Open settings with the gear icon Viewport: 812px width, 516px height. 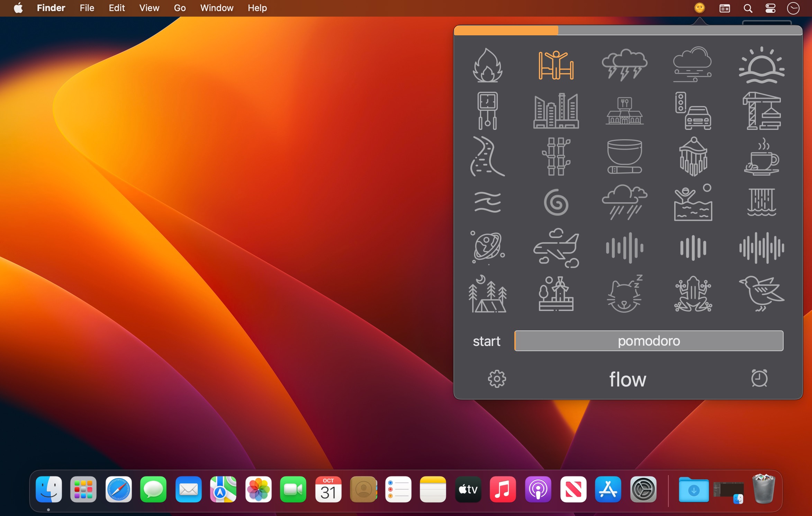click(497, 379)
